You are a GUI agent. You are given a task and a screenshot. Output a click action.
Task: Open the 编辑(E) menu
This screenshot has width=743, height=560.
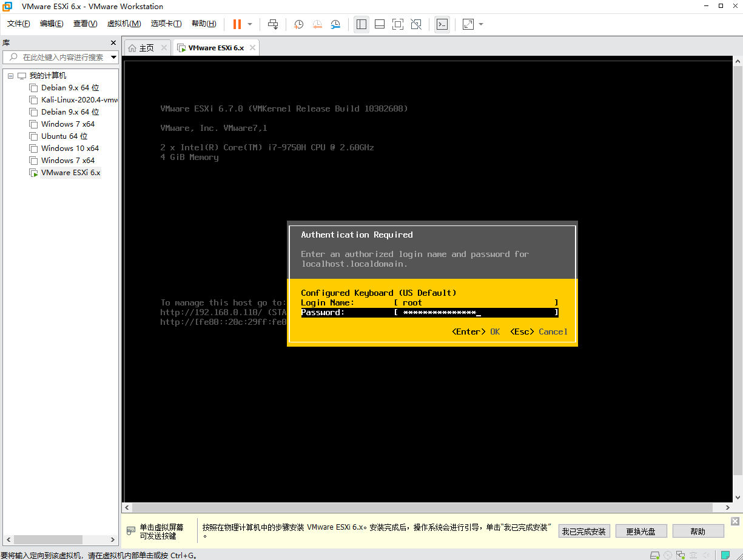tap(52, 24)
